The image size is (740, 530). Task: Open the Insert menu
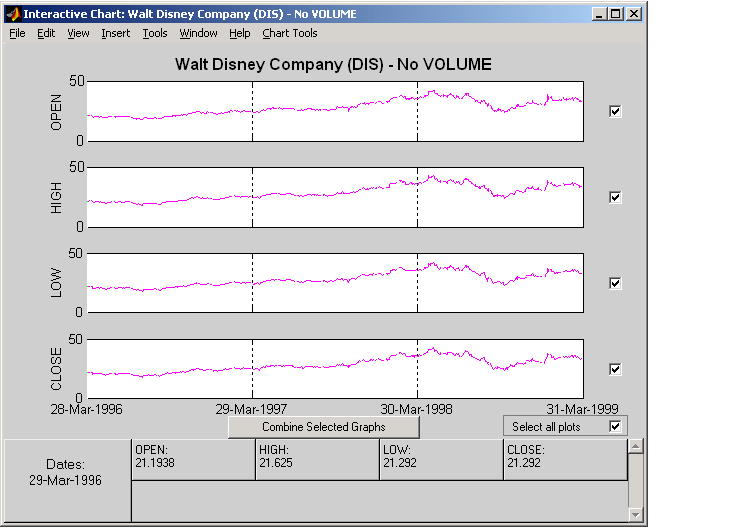[115, 33]
